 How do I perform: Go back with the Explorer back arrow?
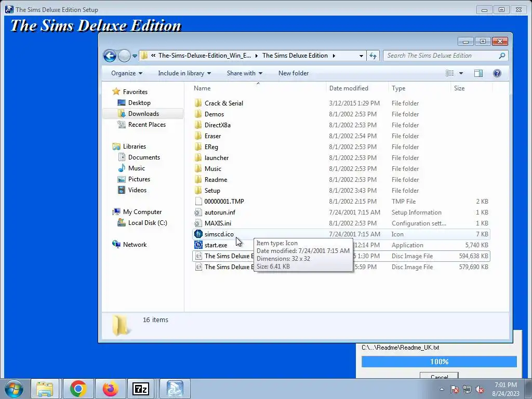(110, 56)
